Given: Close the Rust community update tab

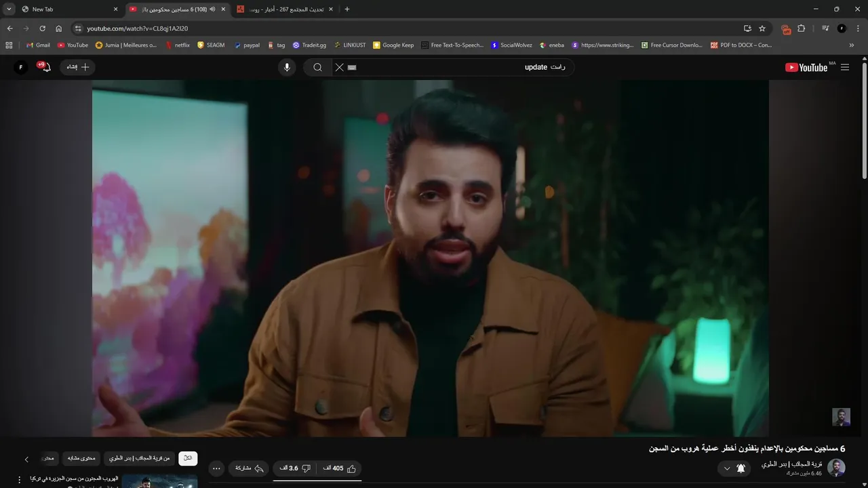Looking at the screenshot, I should (330, 9).
